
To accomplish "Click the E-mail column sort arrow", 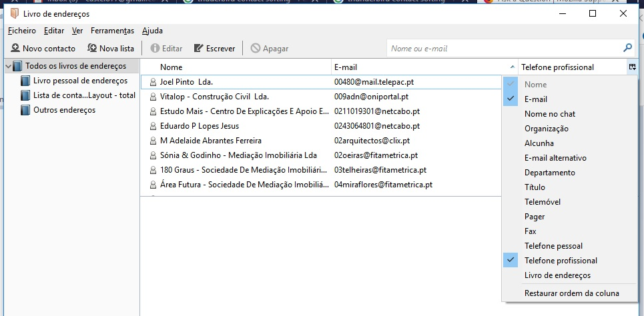I will pyautogui.click(x=512, y=67).
